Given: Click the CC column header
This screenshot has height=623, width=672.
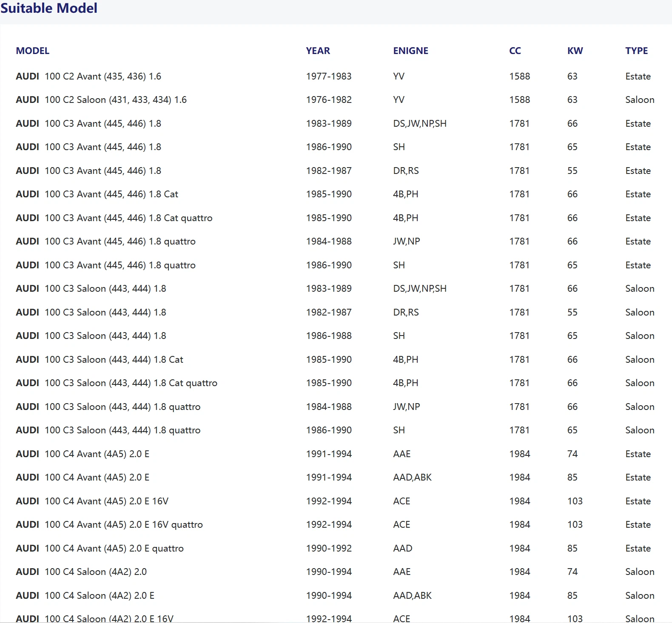Looking at the screenshot, I should tap(515, 51).
